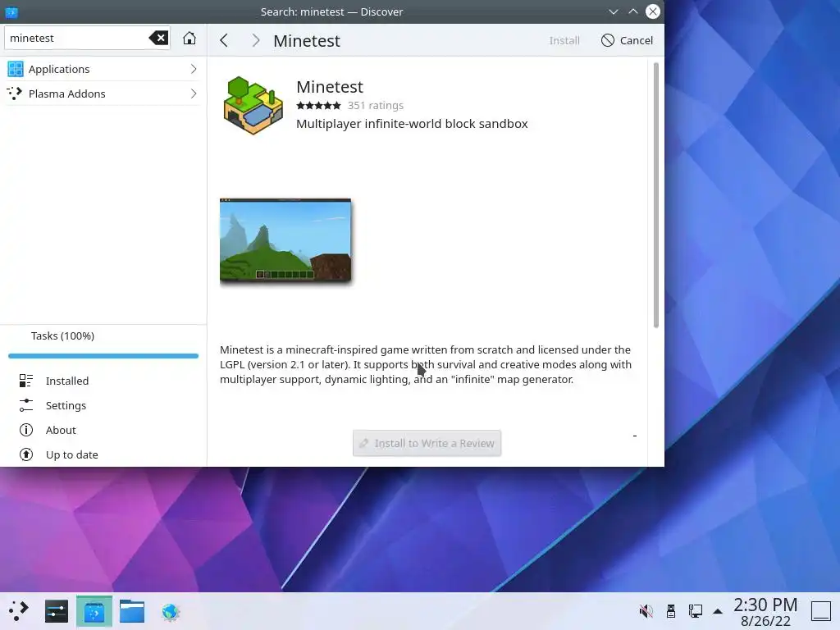
Task: Open the network tray icon
Action: 696,611
